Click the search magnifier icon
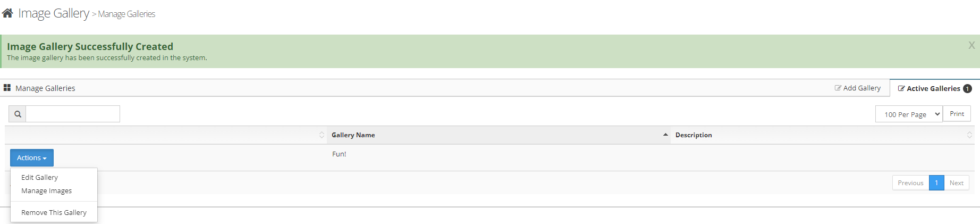The width and height of the screenshot is (980, 224). [18, 114]
